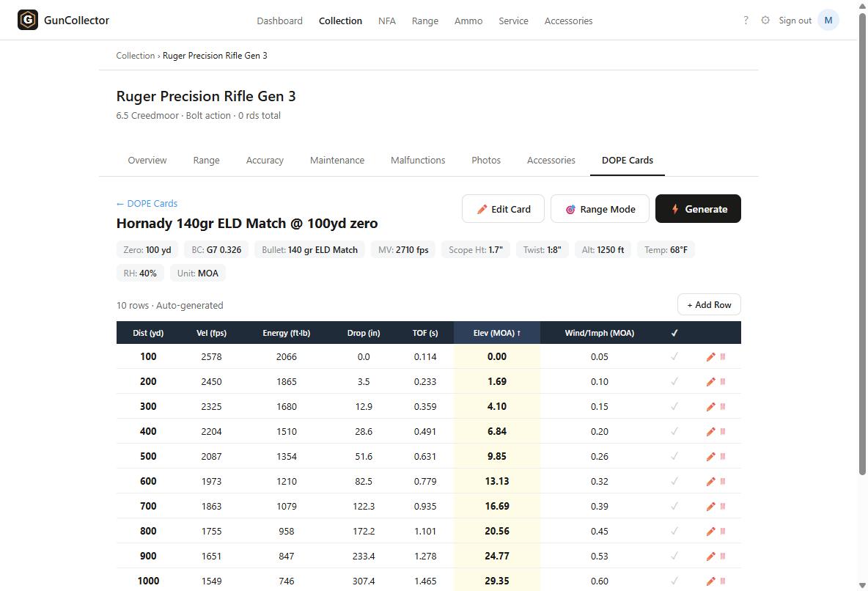Open the Ammo navigation item
Image resolution: width=868 pixels, height=591 pixels.
[x=468, y=21]
